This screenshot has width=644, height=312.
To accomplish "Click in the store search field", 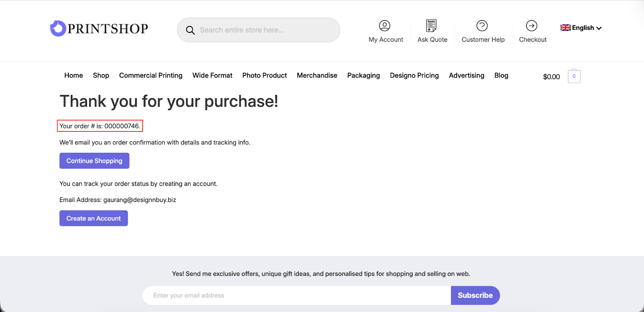I will [266, 30].
